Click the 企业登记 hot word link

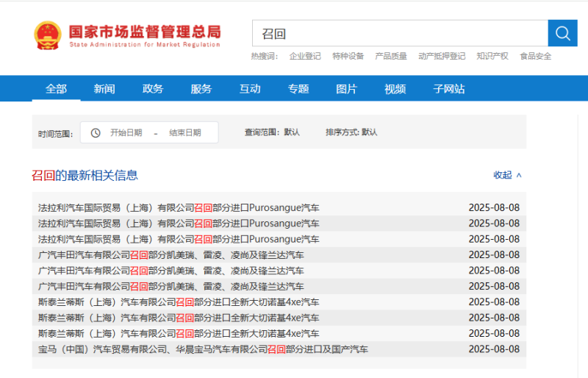pyautogui.click(x=305, y=56)
